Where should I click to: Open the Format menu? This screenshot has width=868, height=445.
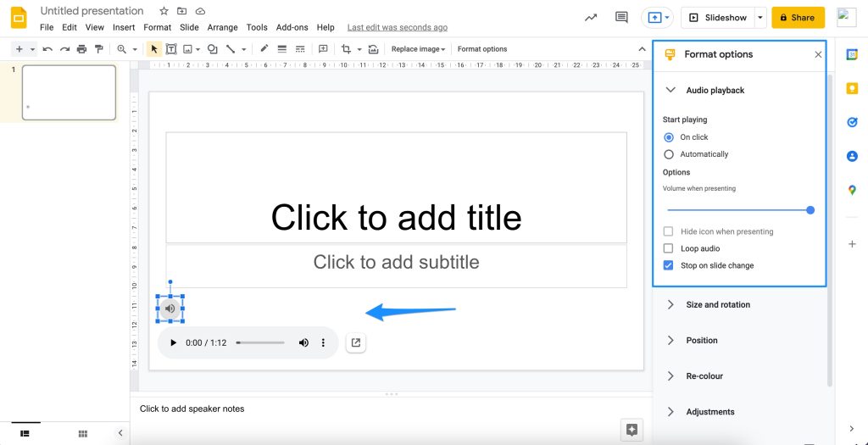click(157, 27)
